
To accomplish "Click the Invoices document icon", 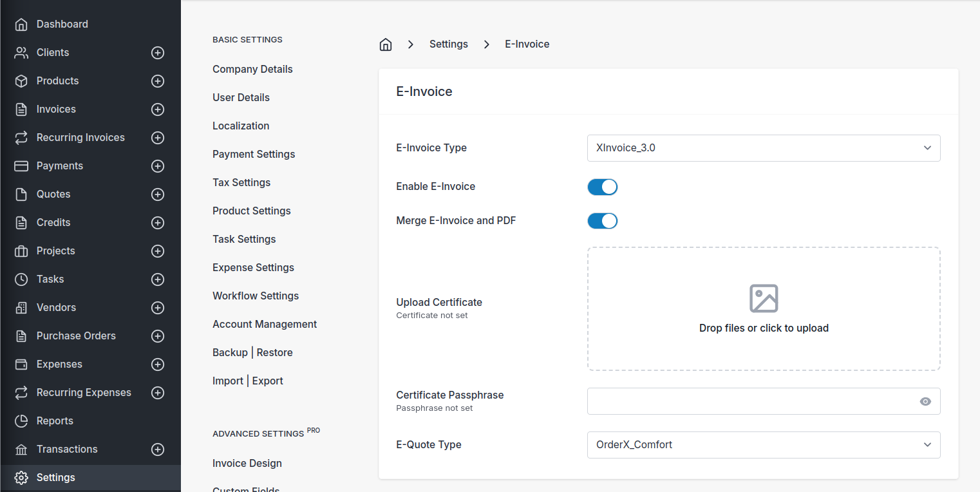I will (21, 109).
